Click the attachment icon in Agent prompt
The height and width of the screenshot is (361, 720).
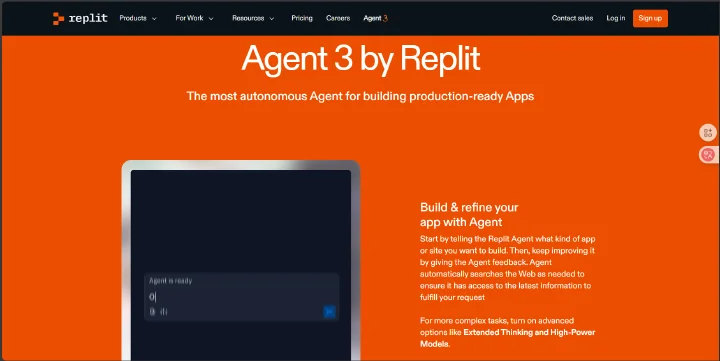(152, 312)
